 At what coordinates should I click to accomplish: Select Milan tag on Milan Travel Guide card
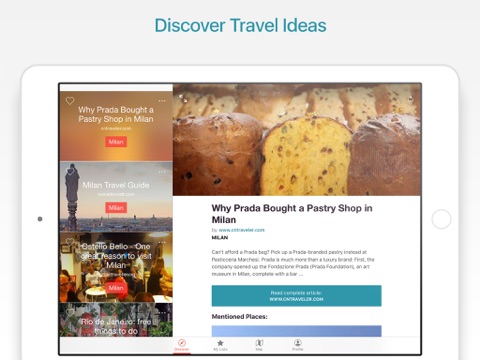[x=116, y=208]
